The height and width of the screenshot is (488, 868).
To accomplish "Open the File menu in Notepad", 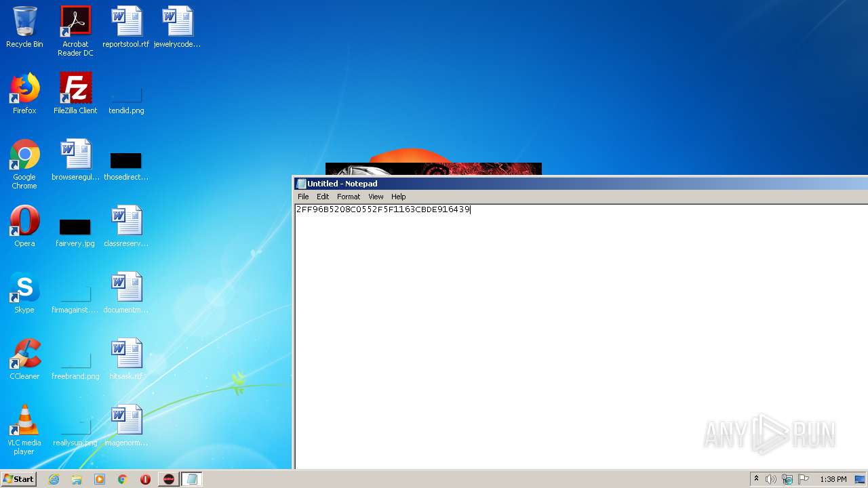I will [x=303, y=197].
